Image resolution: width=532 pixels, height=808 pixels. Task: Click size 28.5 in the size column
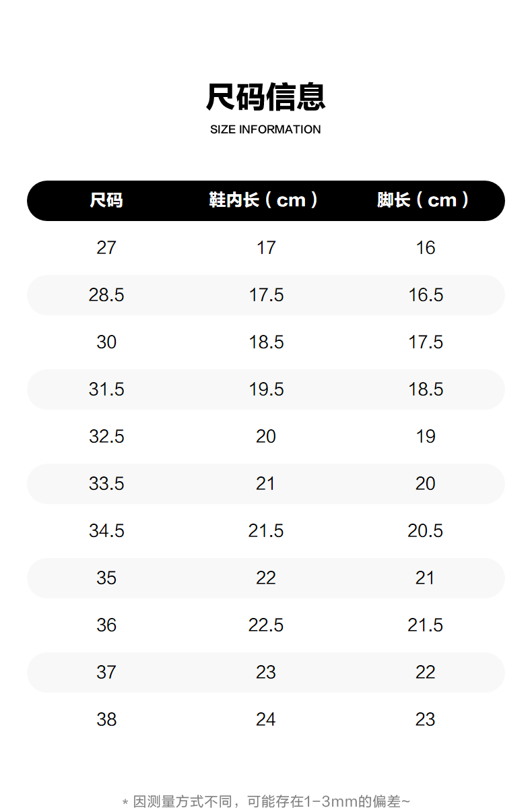pos(106,295)
